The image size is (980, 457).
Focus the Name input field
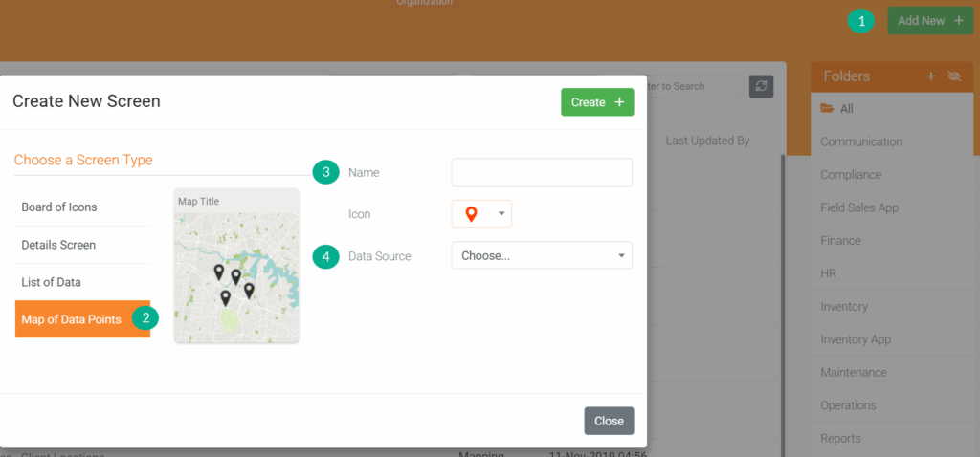point(542,172)
